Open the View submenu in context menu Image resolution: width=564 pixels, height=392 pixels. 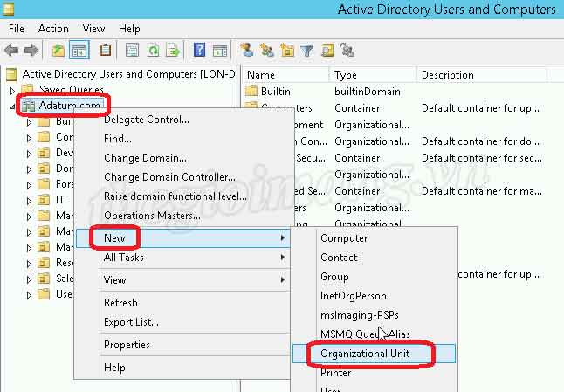click(183, 279)
